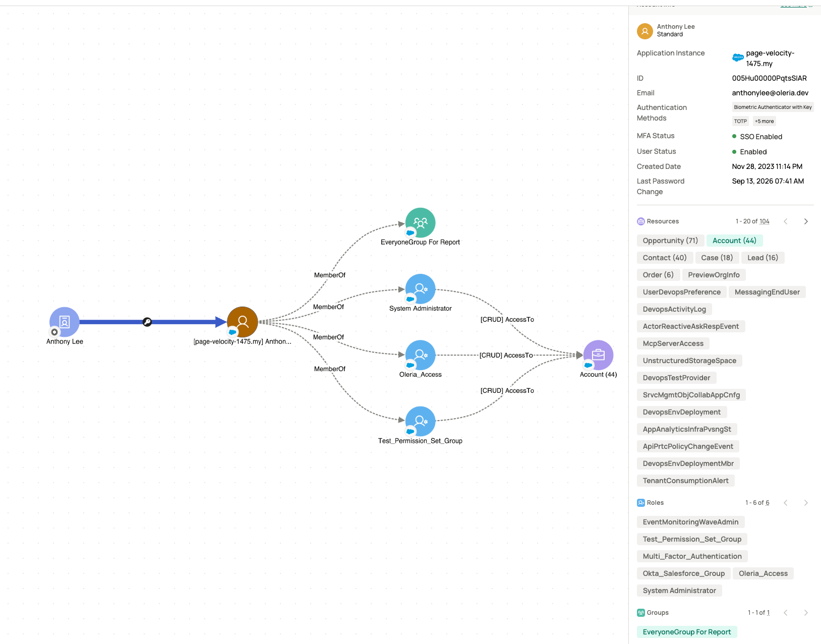Viewport: 821px width, 644px height.
Task: Click previous page arrow in Roles section
Action: tap(786, 503)
